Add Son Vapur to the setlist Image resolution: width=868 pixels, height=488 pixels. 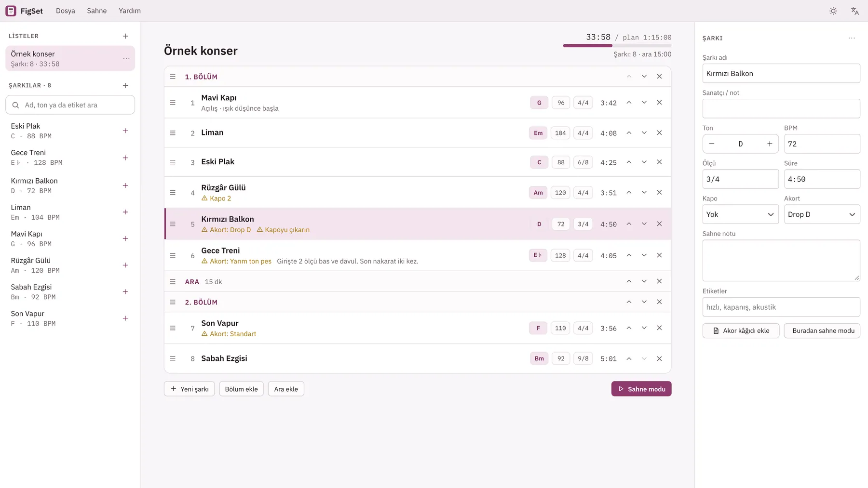tap(125, 318)
